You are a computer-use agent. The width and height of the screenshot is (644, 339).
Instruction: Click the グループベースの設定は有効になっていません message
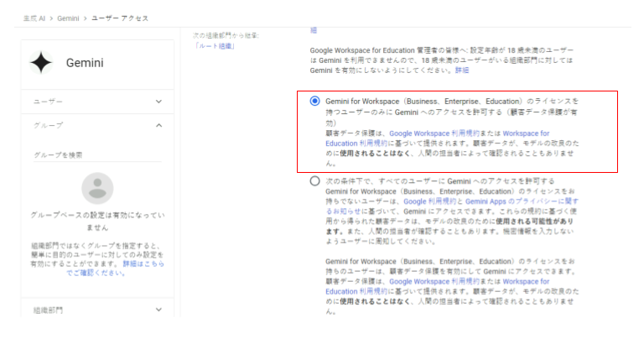[97, 221]
